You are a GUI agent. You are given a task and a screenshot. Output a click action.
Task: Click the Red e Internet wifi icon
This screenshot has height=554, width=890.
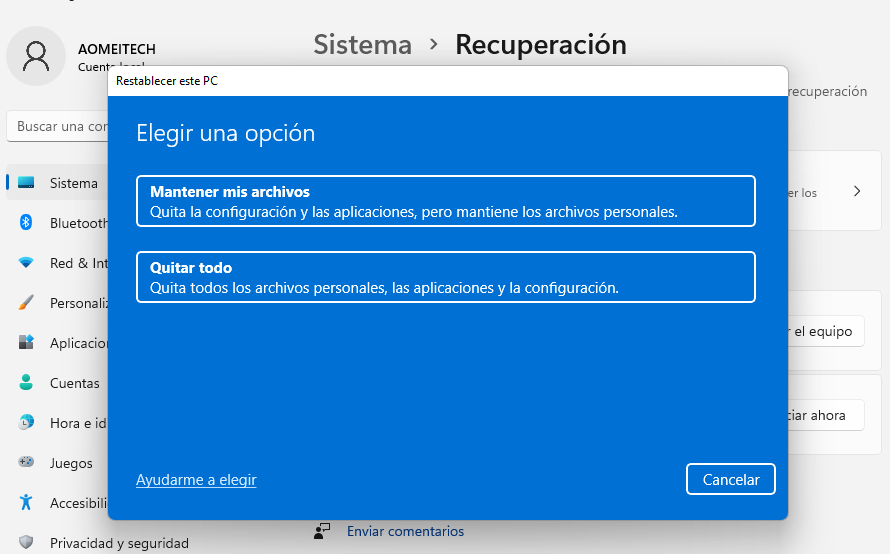27,263
